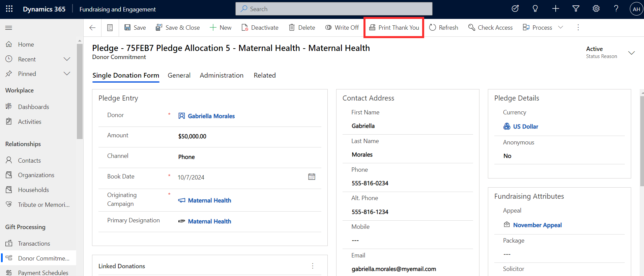Open the task flow assistant icon
The width and height of the screenshot is (644, 276).
[515, 9]
